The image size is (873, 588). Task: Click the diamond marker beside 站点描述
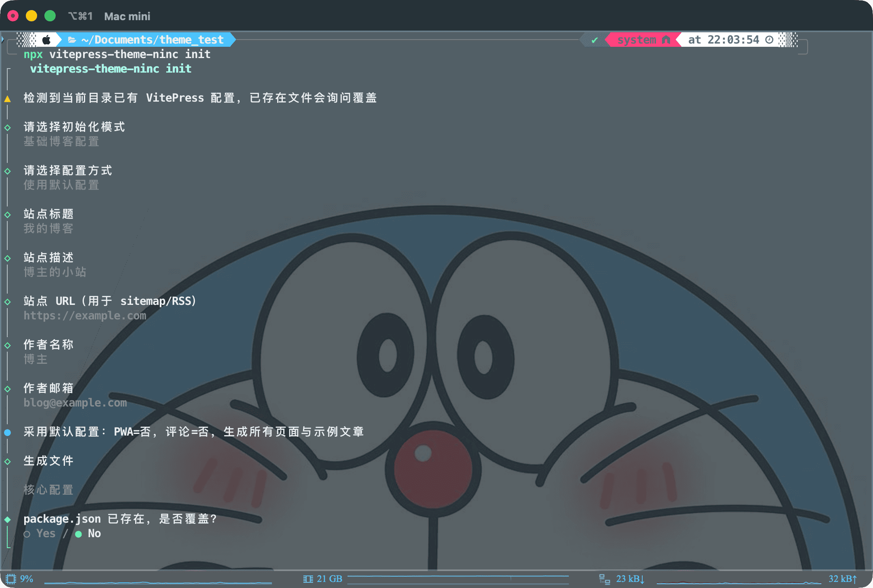(x=7, y=259)
